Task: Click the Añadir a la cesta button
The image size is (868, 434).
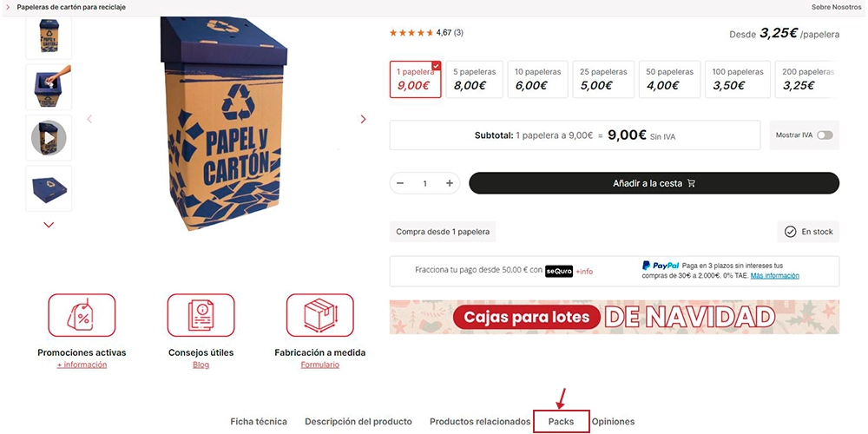Action: tap(654, 183)
